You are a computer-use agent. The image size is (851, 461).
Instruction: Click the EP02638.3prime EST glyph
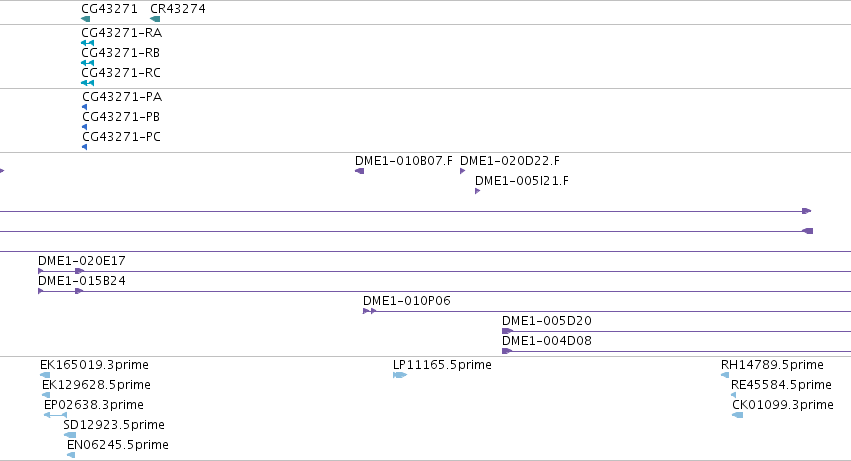click(55, 415)
